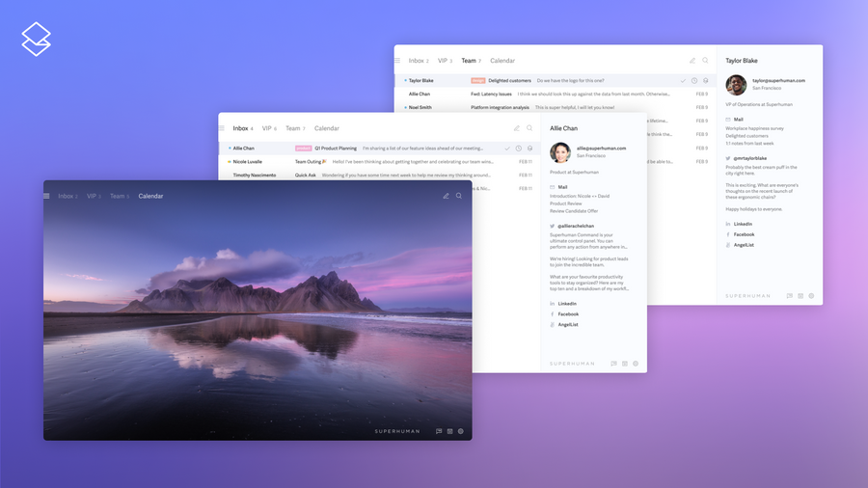This screenshot has height=488, width=868.
Task: Click the third hover-action icon on Allie Chan email
Action: [x=529, y=149]
